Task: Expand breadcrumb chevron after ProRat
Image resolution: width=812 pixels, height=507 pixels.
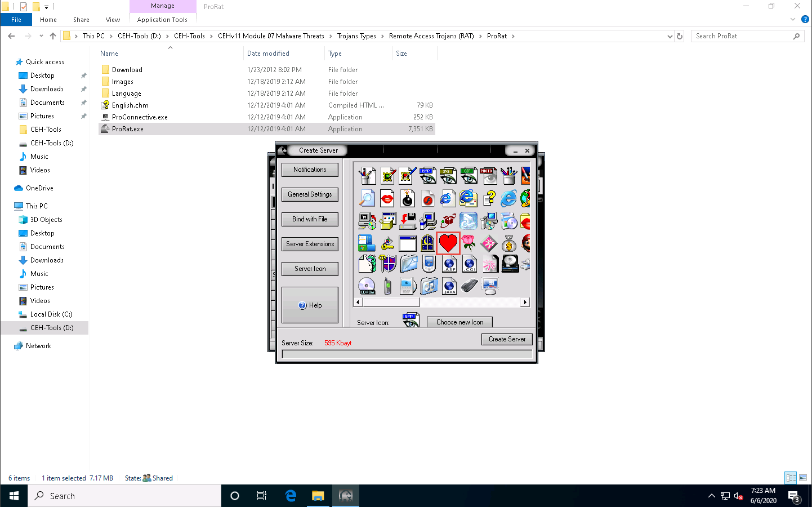Action: tap(513, 36)
